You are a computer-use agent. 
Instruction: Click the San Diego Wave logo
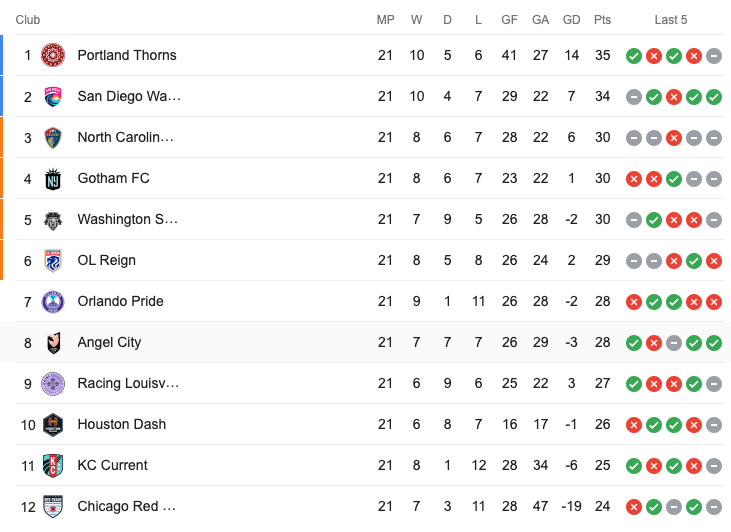click(x=53, y=97)
